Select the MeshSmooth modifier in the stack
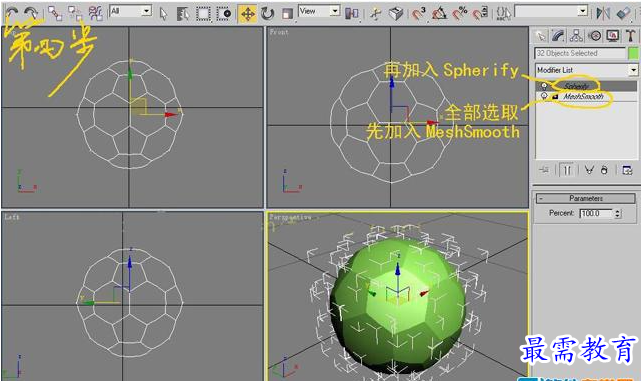 coord(583,96)
